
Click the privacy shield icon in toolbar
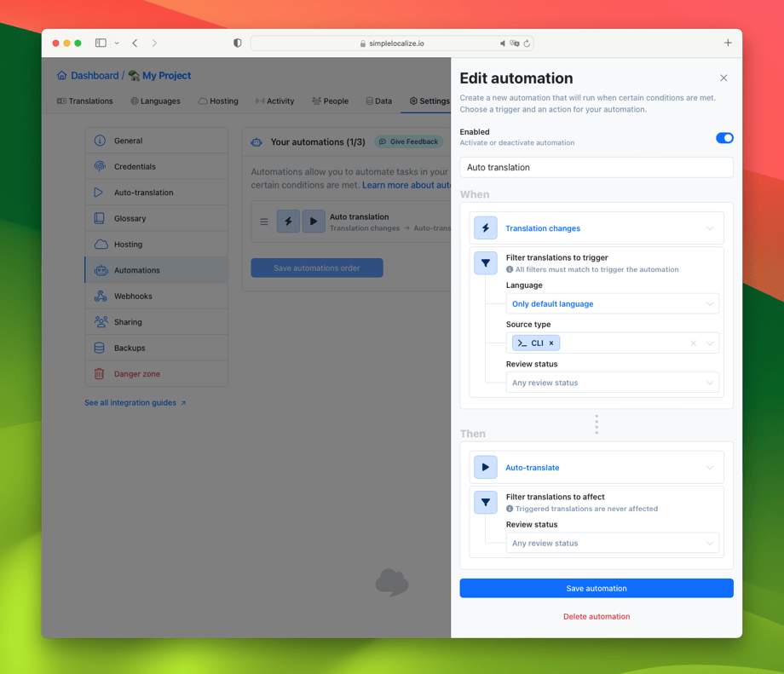click(238, 43)
